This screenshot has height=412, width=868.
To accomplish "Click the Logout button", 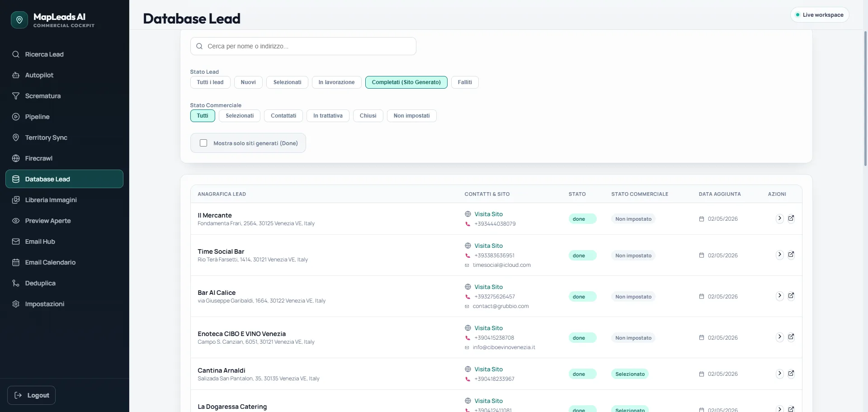I will [32, 395].
